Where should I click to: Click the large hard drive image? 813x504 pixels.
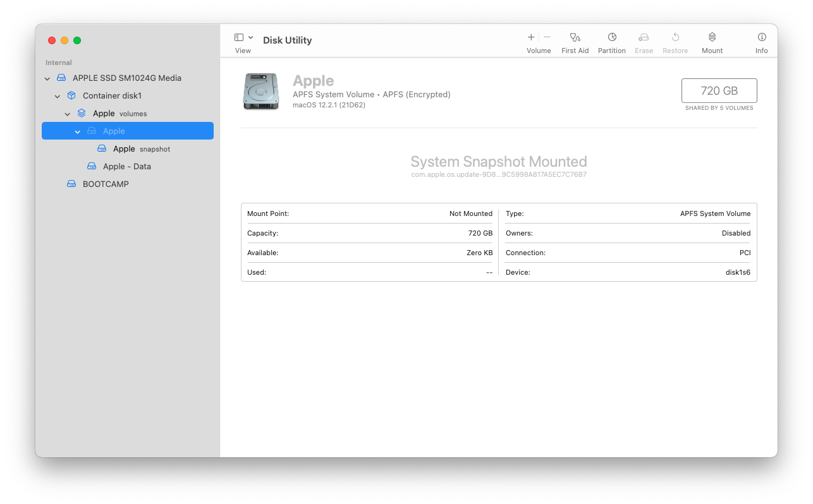(260, 92)
